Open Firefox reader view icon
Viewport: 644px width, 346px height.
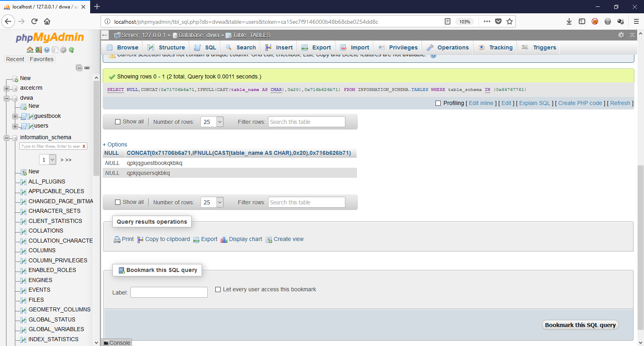tap(448, 21)
